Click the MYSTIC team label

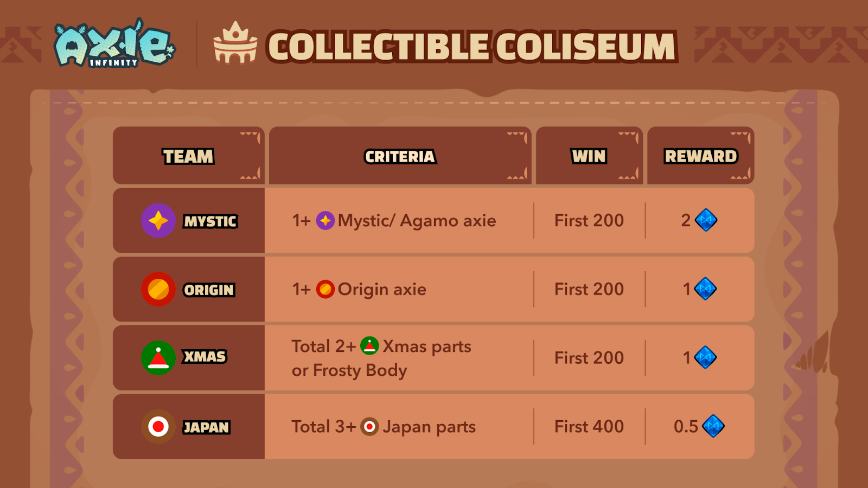[x=210, y=221]
